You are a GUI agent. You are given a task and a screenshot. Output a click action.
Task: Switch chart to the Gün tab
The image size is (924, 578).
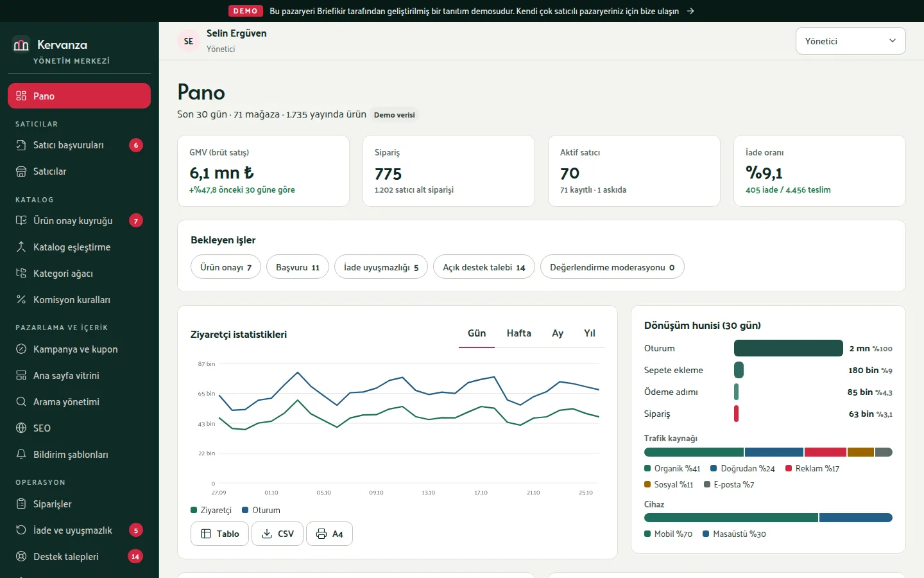[477, 333]
